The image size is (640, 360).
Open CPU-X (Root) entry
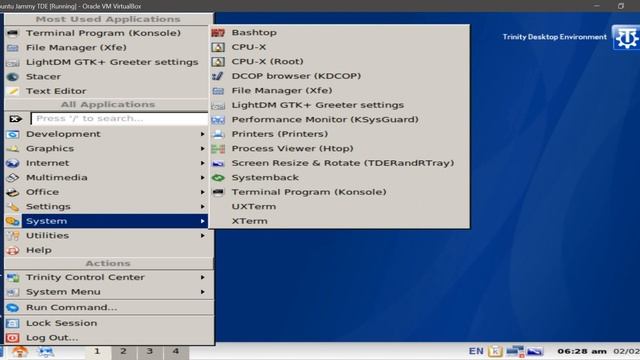tap(339, 62)
